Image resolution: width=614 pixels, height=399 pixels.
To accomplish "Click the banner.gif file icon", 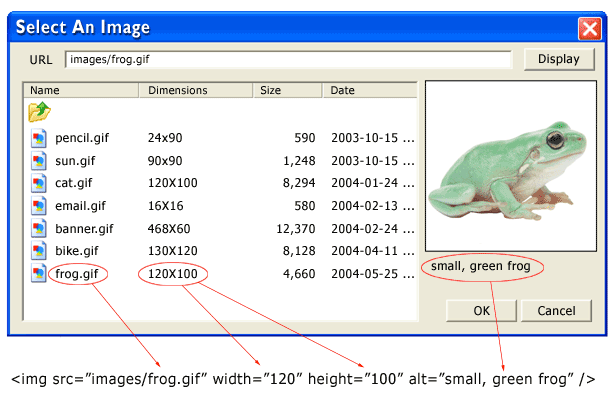I will click(39, 228).
